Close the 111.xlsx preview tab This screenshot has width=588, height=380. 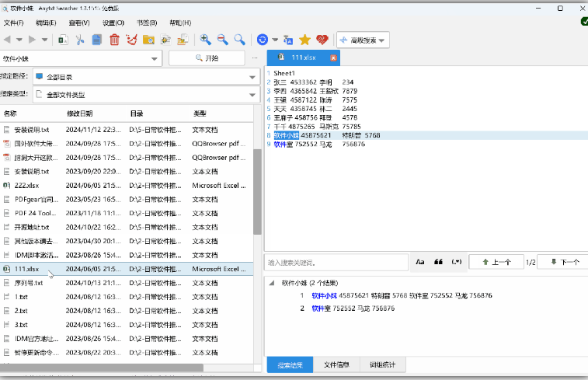pos(333,58)
